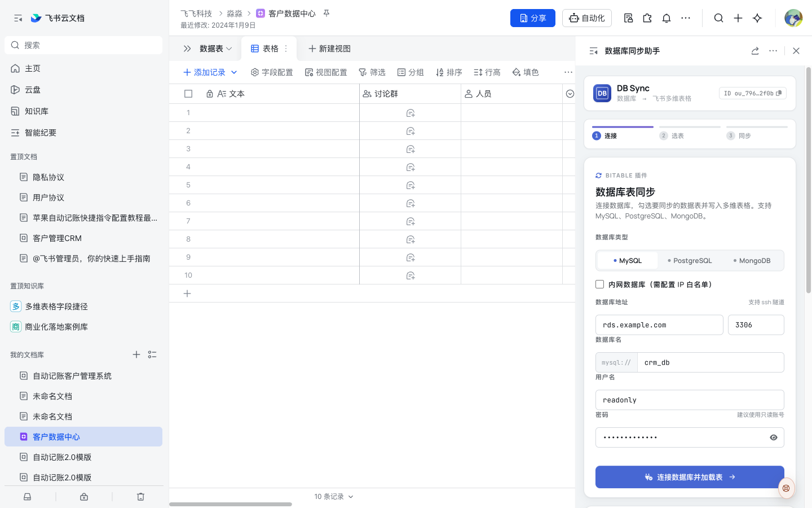Open the 自动化 button
Image resolution: width=812 pixels, height=508 pixels.
point(587,18)
